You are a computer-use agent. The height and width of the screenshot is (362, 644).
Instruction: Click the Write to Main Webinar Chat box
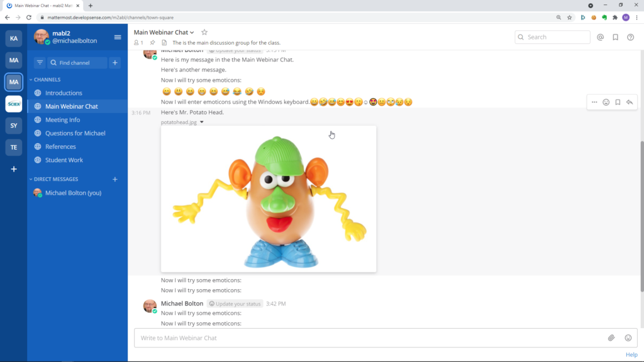[x=386, y=337]
